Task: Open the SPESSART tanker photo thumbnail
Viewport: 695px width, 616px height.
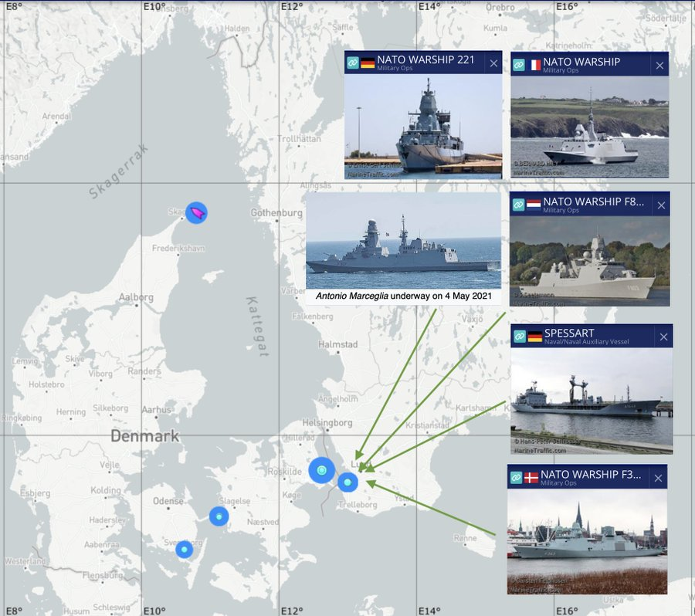Action: (592, 401)
